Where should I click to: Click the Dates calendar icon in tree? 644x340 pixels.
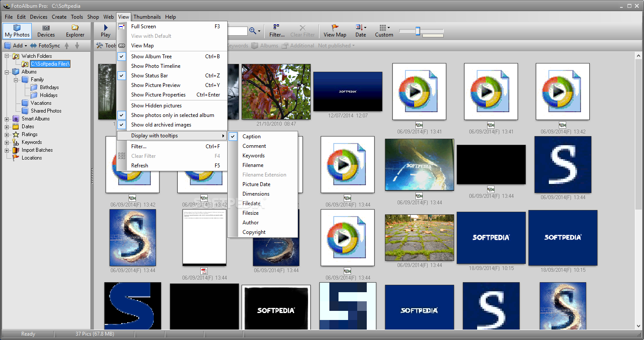pos(16,127)
